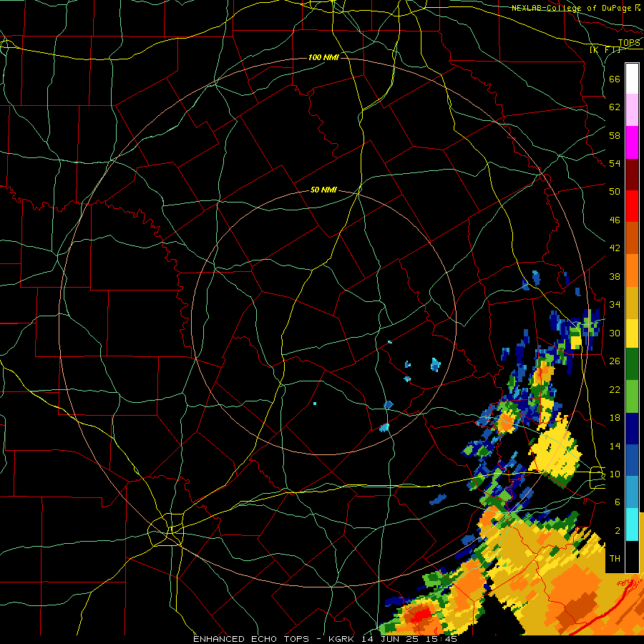This screenshot has height=644, width=644.
Task: Select the cyan legend swatch
Action: 632,525
